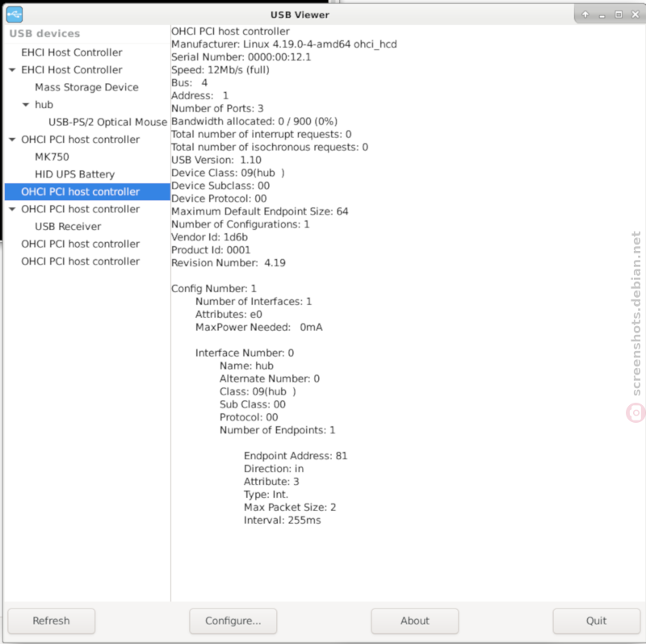Click Product Id: 0001 line

pyautogui.click(x=211, y=250)
